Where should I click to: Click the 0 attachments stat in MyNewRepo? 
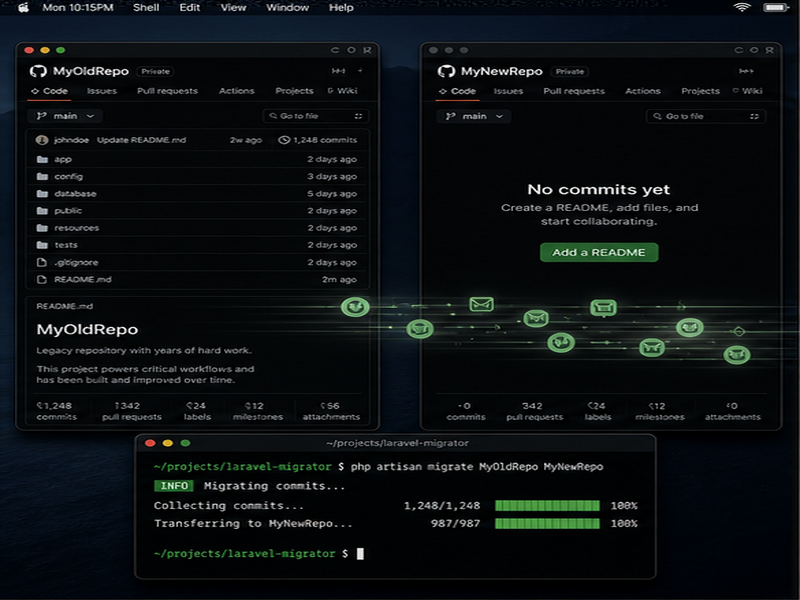pos(733,411)
